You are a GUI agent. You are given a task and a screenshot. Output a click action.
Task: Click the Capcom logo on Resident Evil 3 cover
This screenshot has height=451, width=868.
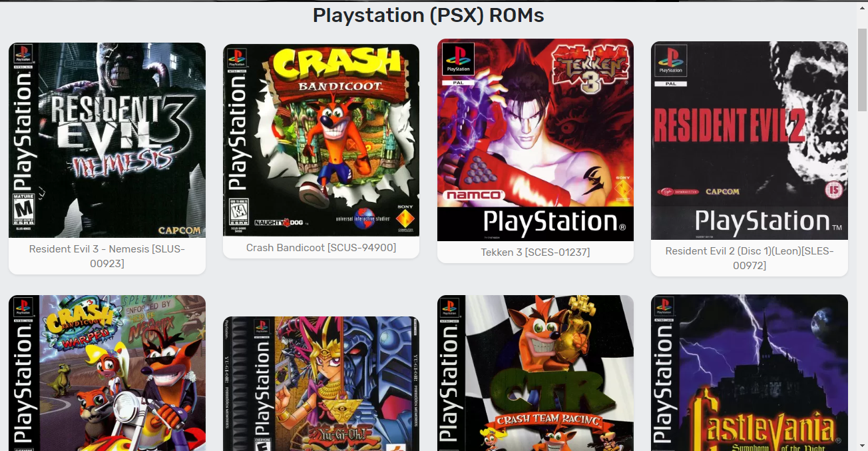coord(179,230)
